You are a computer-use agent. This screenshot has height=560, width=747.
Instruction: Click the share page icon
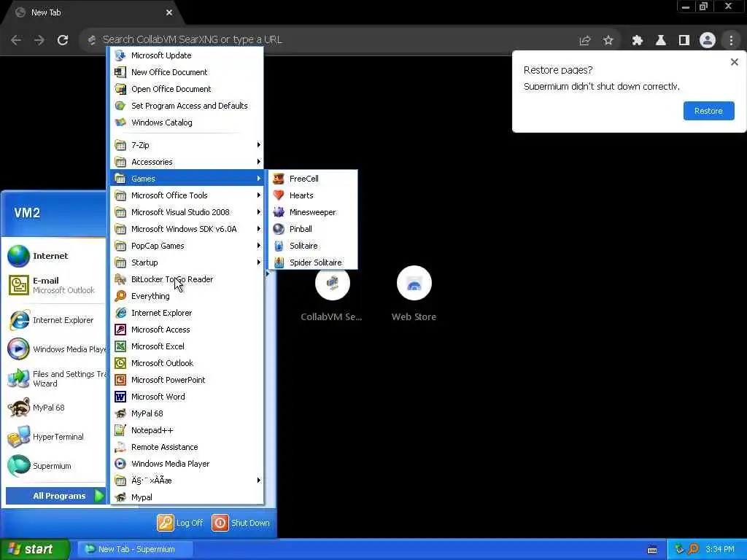coord(584,41)
